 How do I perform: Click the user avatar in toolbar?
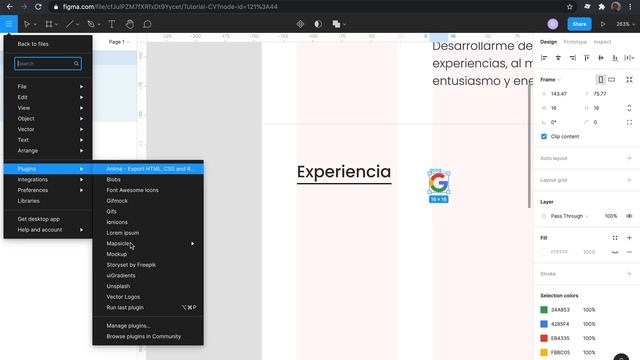(553, 24)
